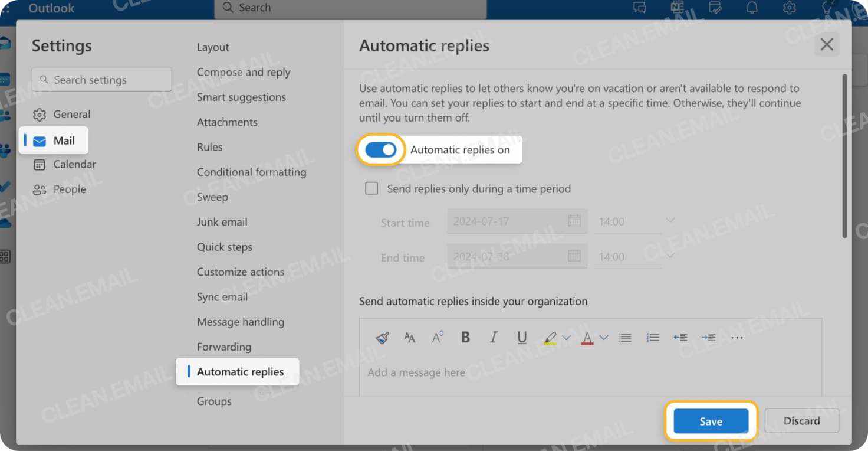The width and height of the screenshot is (868, 451).
Task: Check Send replies only during a time period
Action: pyautogui.click(x=371, y=188)
